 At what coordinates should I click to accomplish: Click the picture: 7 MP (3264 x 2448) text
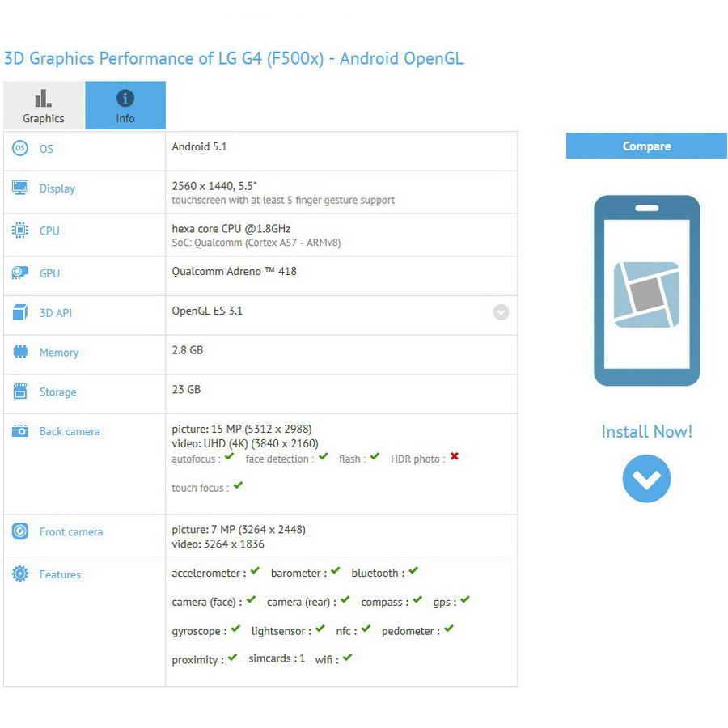[239, 529]
